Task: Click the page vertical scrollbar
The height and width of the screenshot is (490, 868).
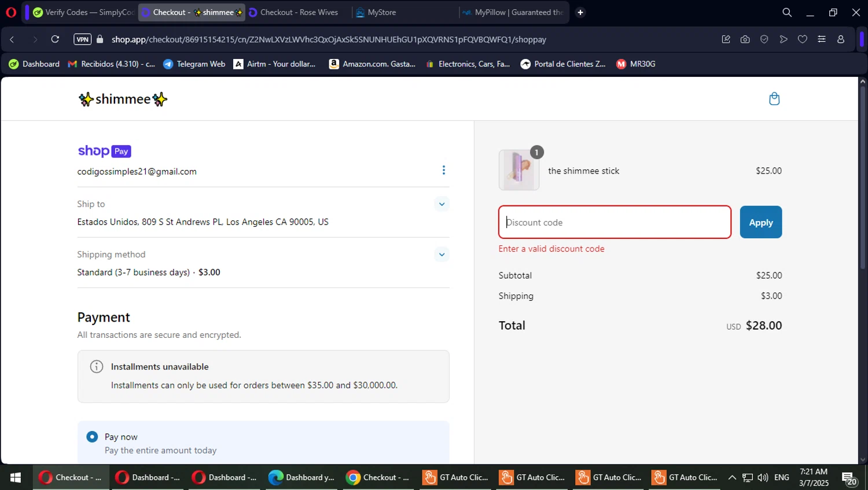Action: 863,178
